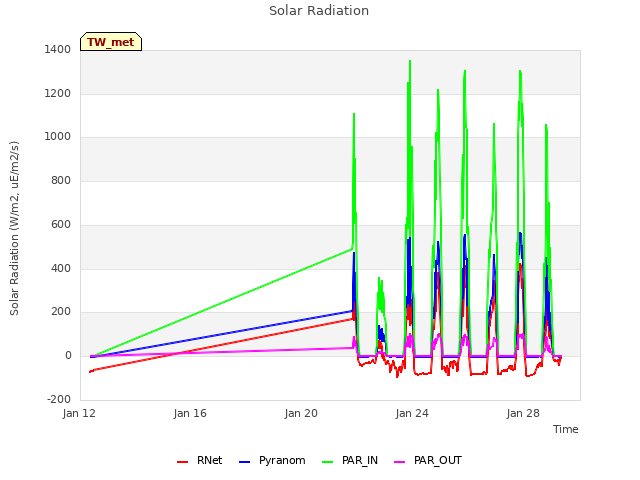640x480 pixels.
Task: Click the Jan 12 x-axis tick
Action: tap(79, 413)
